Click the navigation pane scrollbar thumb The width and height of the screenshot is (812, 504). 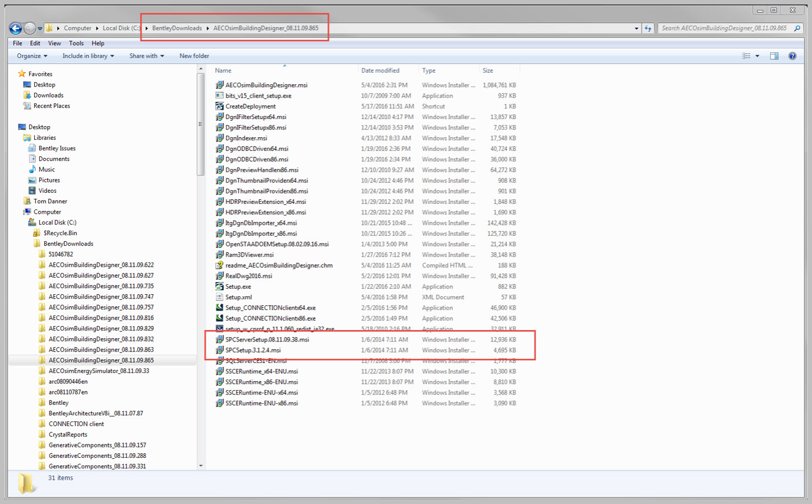(x=201, y=124)
